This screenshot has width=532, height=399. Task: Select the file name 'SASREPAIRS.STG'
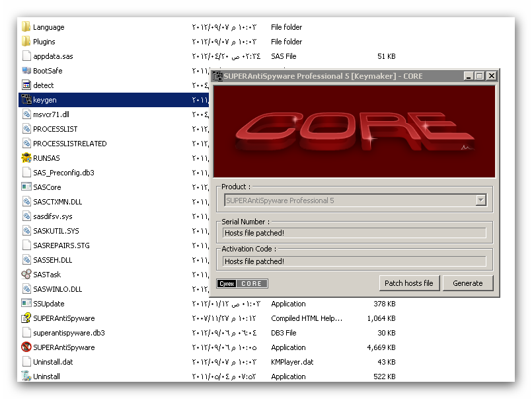click(61, 245)
